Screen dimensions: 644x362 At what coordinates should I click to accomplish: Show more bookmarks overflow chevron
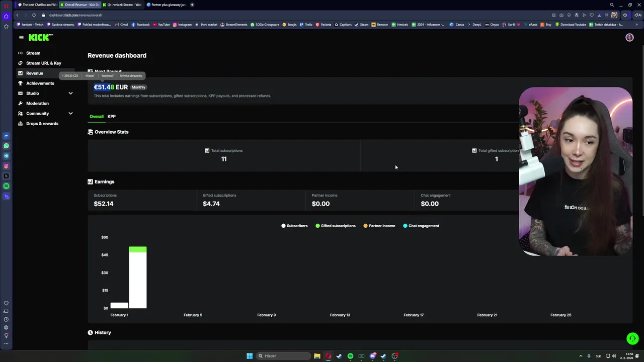coord(637,25)
